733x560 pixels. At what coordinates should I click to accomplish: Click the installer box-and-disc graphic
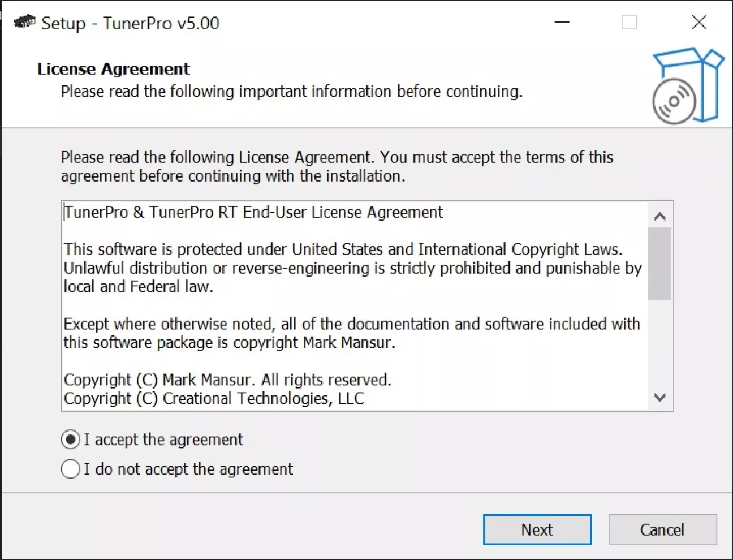pos(687,85)
